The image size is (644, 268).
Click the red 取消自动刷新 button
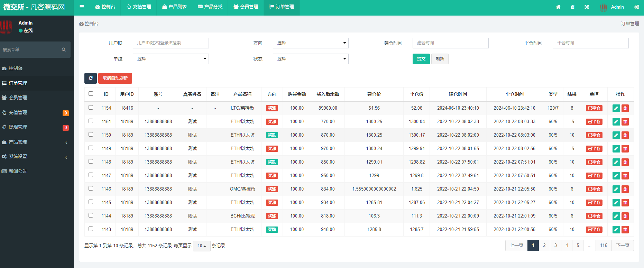[x=115, y=78]
